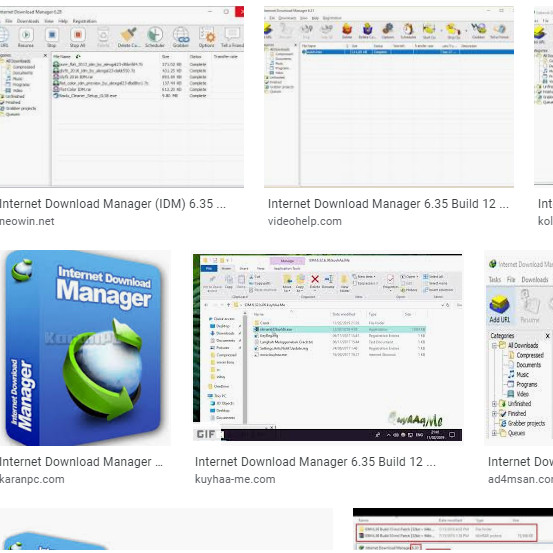The height and width of the screenshot is (553, 553).
Task: Open the Registration menu in the neowin IDM window
Action: [85, 21]
